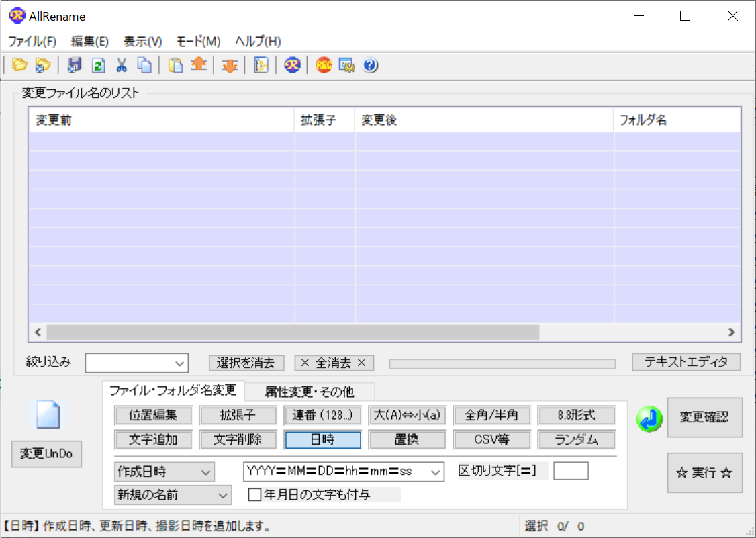Click the red REC toolbar icon
Image resolution: width=756 pixels, height=538 pixels.
324,64
